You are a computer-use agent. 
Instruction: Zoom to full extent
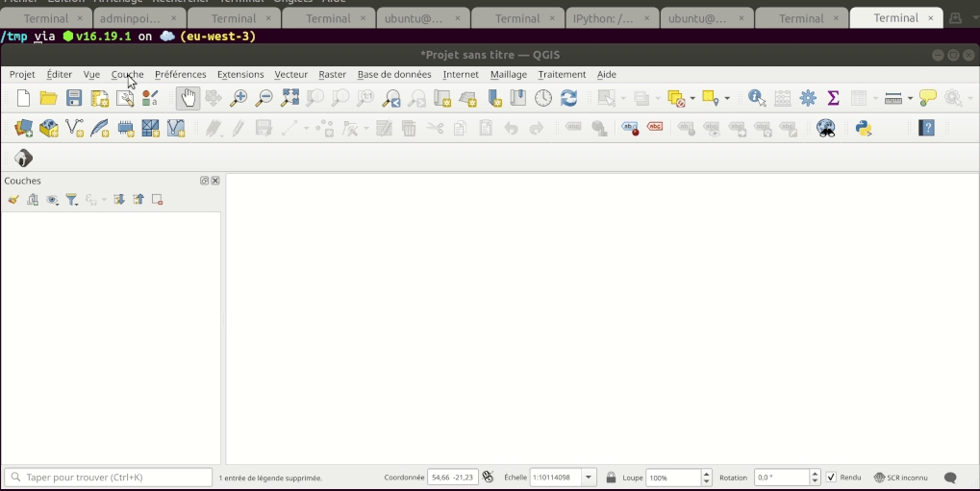(290, 98)
